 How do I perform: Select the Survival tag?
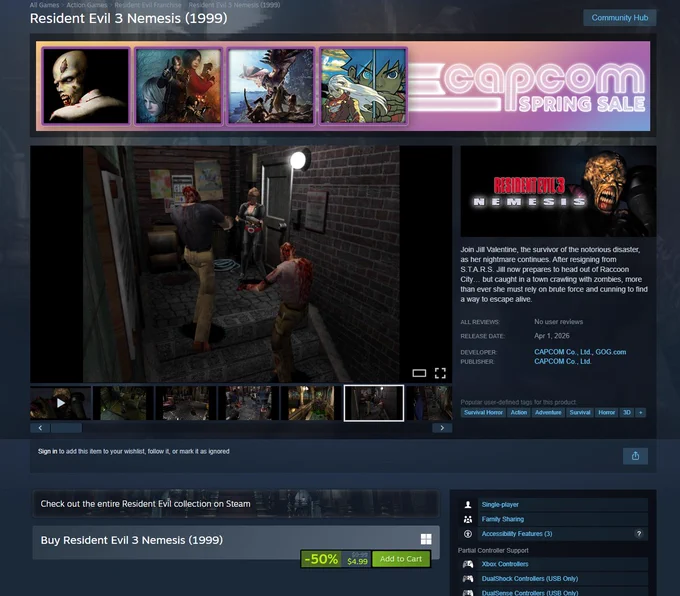580,413
